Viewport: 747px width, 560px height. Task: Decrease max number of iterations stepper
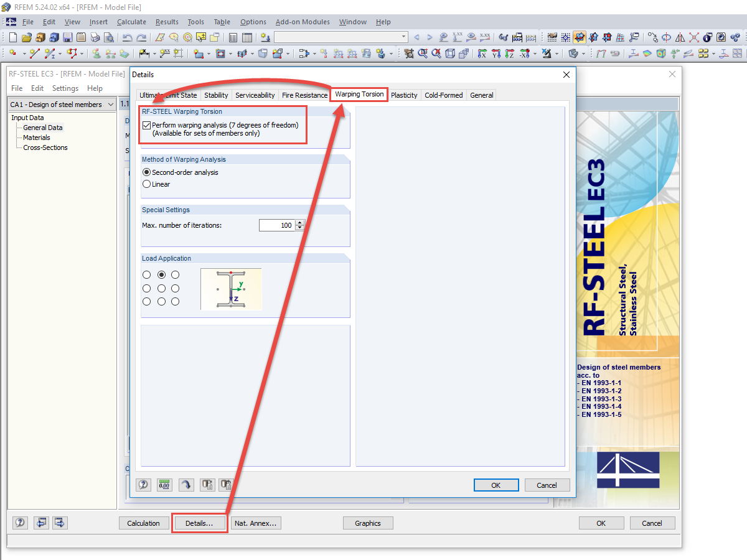point(300,228)
